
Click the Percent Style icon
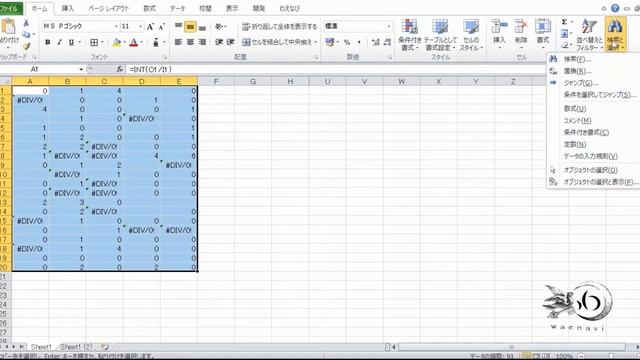(x=347, y=42)
